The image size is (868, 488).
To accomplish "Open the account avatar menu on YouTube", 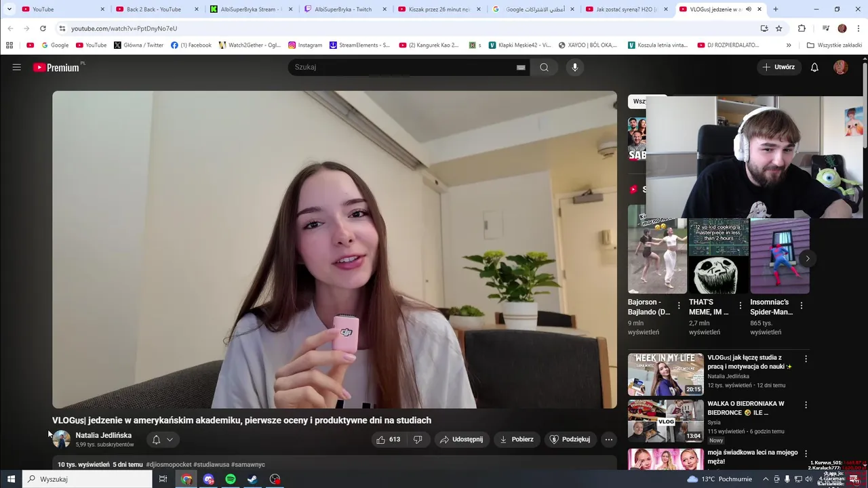I will click(x=840, y=67).
